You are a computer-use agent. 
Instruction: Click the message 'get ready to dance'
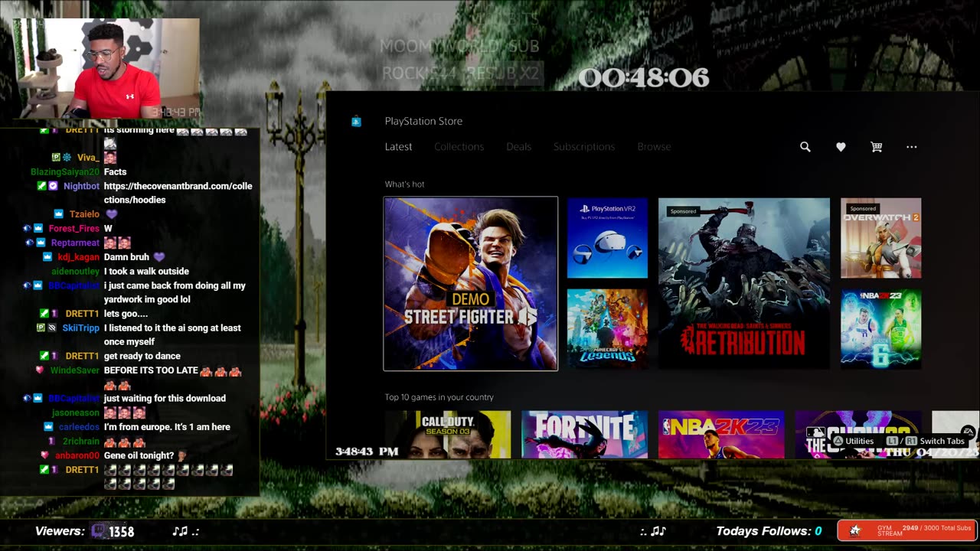click(x=142, y=356)
